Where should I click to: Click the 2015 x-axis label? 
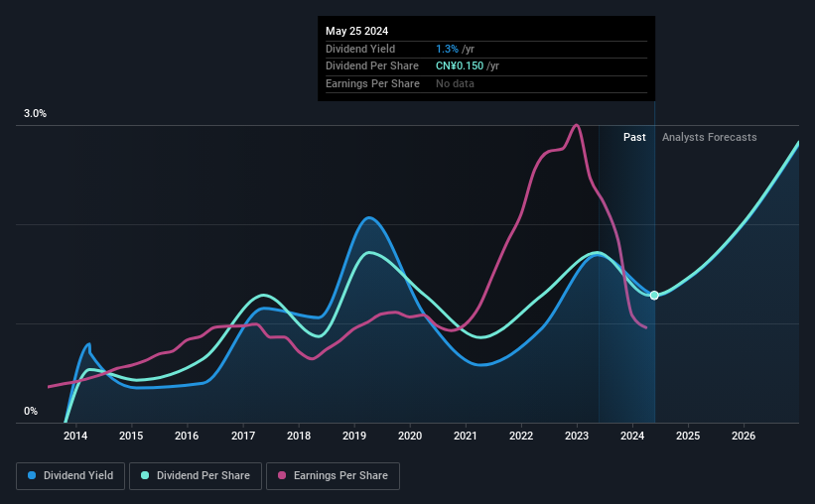131,436
